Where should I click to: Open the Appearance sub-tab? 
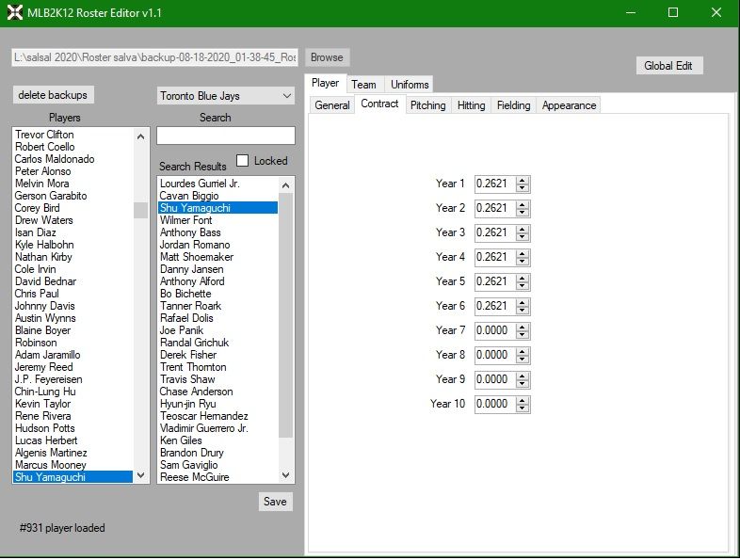[x=569, y=105]
